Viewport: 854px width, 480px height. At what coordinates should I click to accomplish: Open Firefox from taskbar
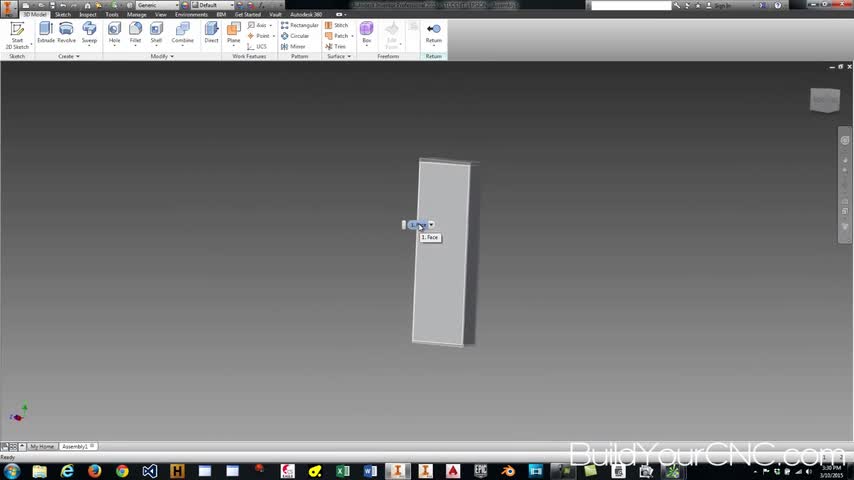pos(94,471)
